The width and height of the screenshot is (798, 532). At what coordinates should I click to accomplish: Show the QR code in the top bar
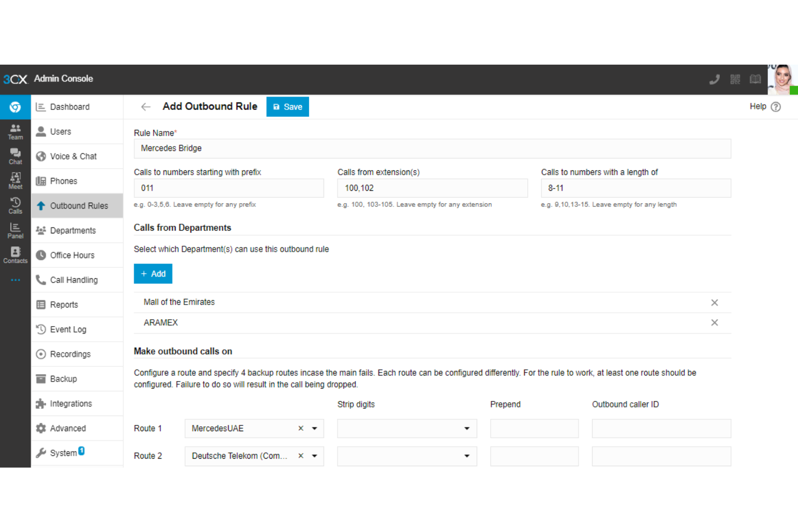(x=735, y=79)
